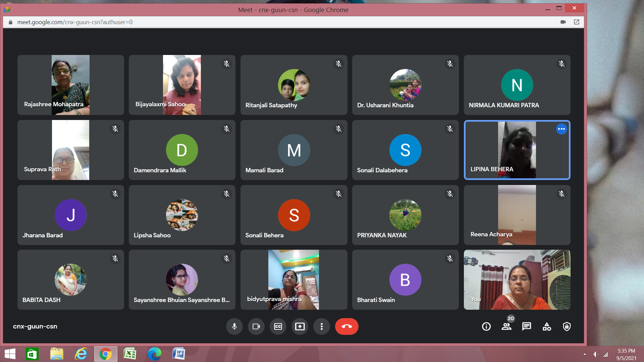This screenshot has width=644, height=362.
Task: Click the open-in-browser icon in address bar
Action: [x=577, y=22]
